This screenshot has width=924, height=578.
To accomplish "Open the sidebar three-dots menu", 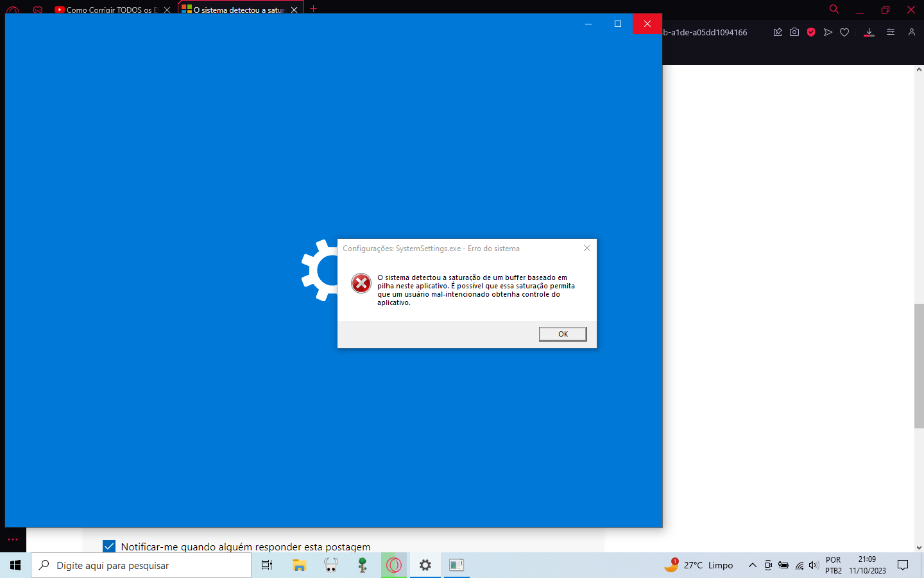I will click(13, 539).
